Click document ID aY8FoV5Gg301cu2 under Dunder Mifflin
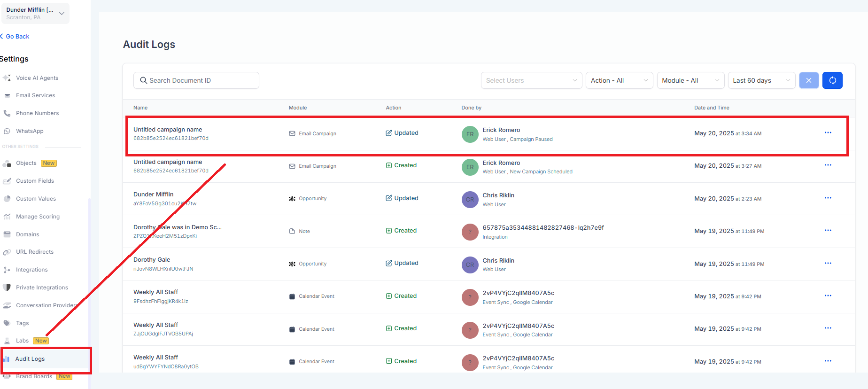The height and width of the screenshot is (389, 868). tap(165, 203)
